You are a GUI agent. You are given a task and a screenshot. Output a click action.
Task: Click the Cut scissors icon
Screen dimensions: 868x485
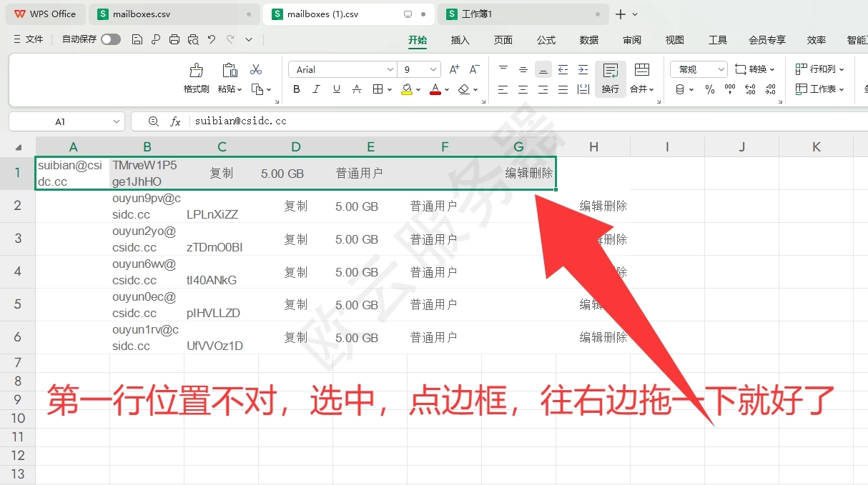point(256,69)
